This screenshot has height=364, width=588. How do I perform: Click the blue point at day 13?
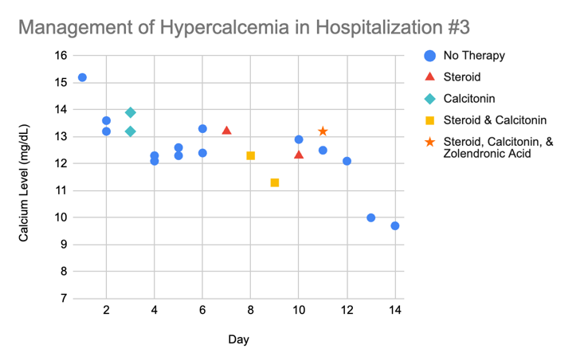(x=370, y=217)
